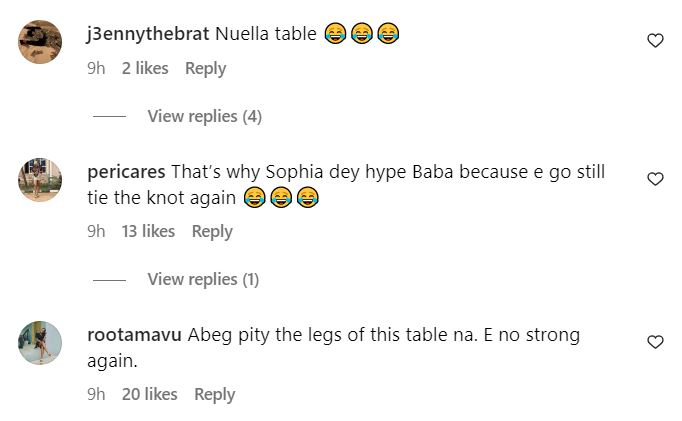View the "13 likes" list
The height and width of the screenshot is (421, 682).
click(148, 232)
